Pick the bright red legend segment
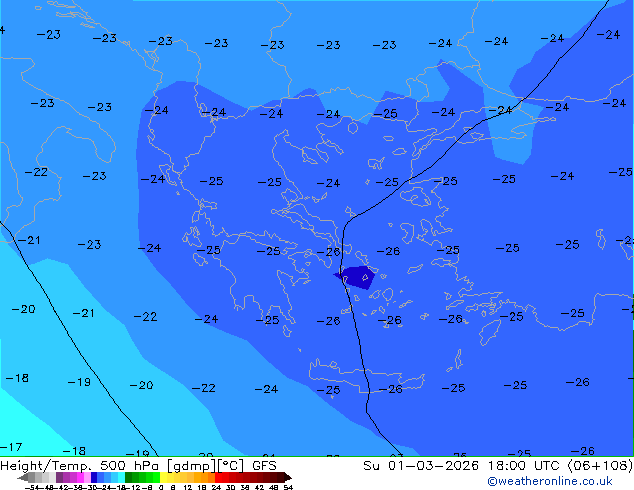This screenshot has width=634, height=490. pos(226,477)
